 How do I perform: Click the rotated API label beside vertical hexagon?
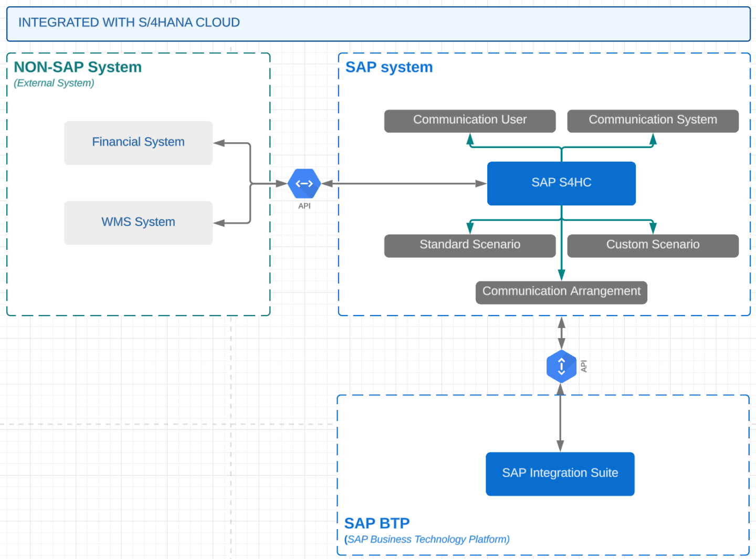pos(583,366)
